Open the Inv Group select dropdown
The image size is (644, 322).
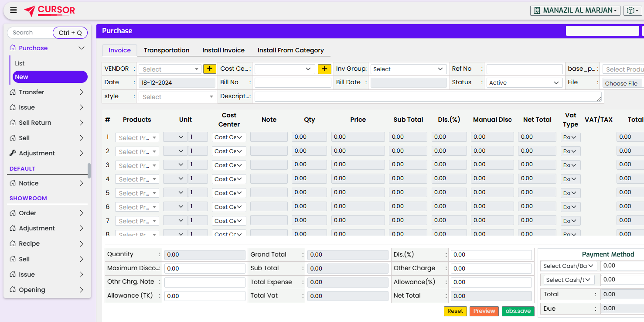click(408, 69)
